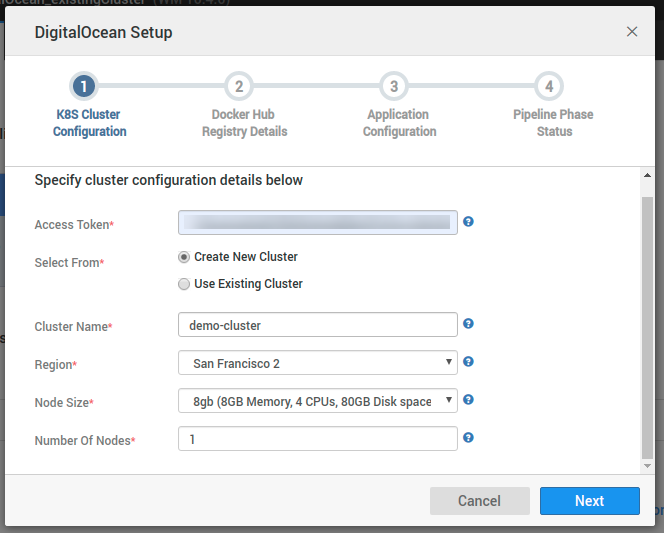Viewport: 664px width, 533px height.
Task: Open step 3 Application Configuration
Action: 394,86
